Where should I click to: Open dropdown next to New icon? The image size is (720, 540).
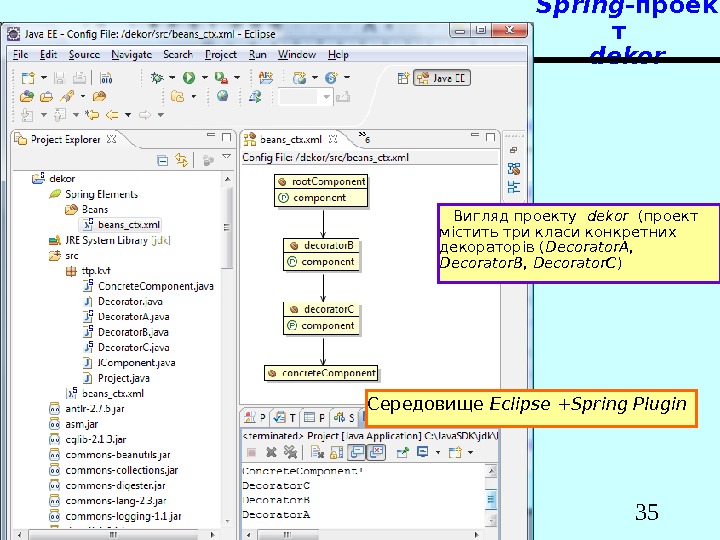coord(44,78)
